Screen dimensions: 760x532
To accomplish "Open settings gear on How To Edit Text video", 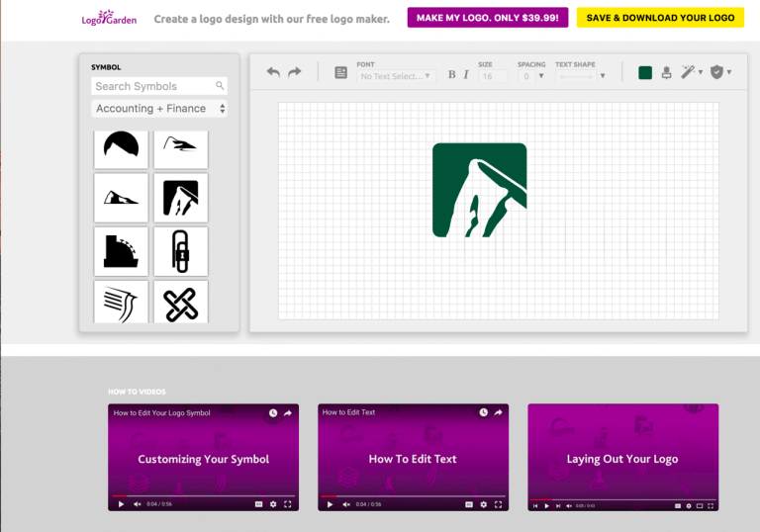I will [x=484, y=504].
